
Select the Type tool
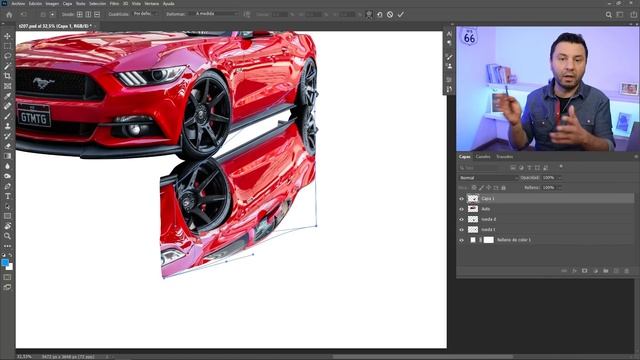7,196
